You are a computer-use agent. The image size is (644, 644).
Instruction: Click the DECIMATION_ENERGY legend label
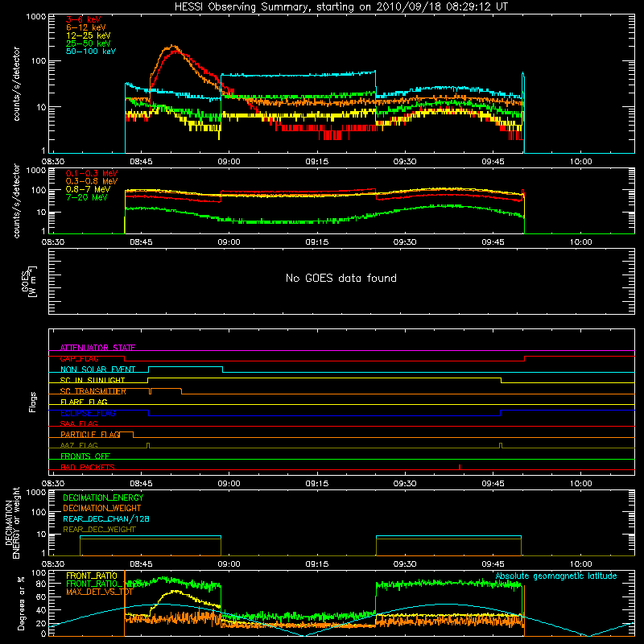click(103, 497)
